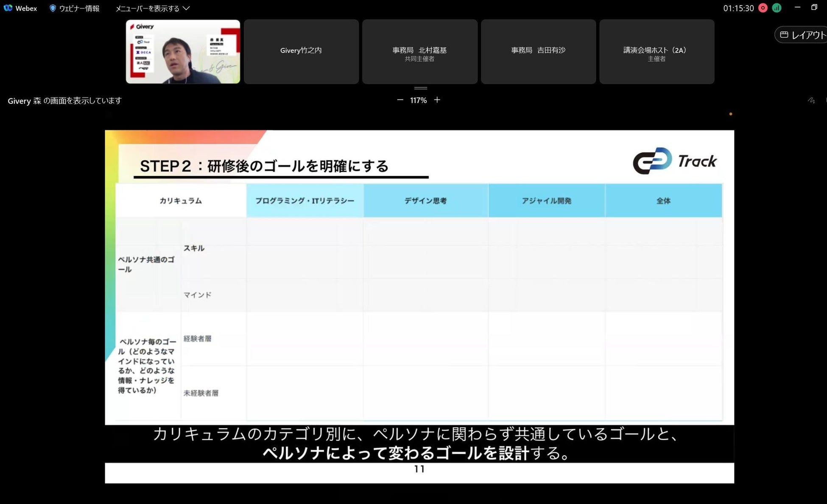Select the 講演会場ホスト(2A) tile
Viewport: 827px width, 504px height.
[657, 52]
